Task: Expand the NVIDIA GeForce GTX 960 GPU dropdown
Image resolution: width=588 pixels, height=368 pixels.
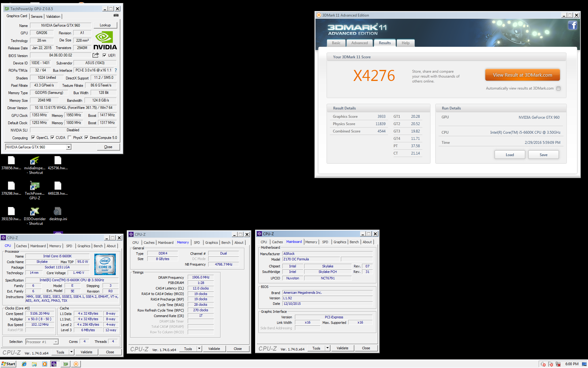Action: pyautogui.click(x=69, y=147)
